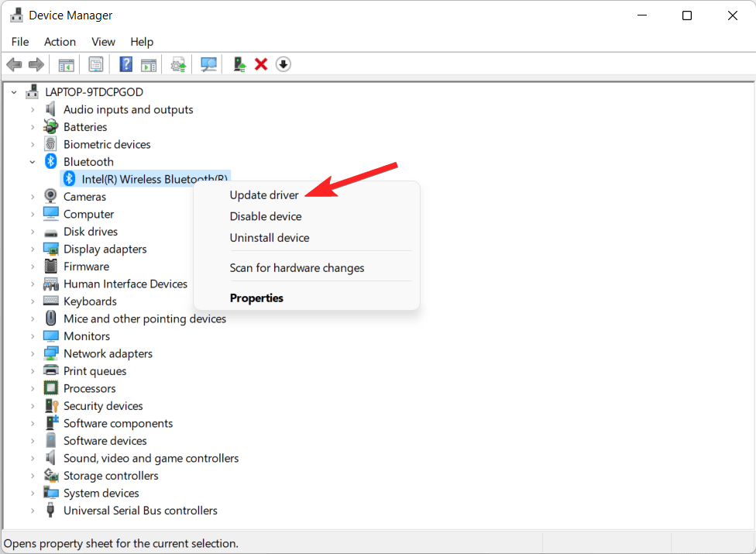
Task: Open the View menu in menu bar
Action: (103, 42)
